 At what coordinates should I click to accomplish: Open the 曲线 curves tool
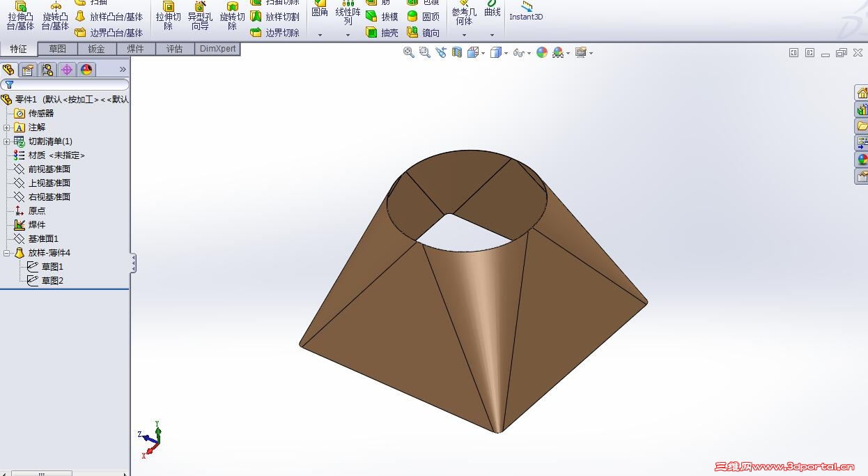[492, 10]
